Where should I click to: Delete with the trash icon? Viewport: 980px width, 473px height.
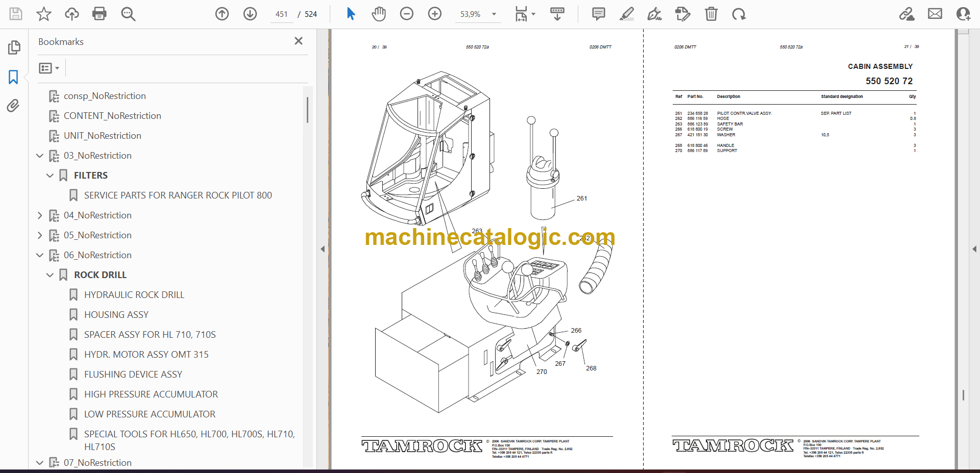(x=711, y=14)
